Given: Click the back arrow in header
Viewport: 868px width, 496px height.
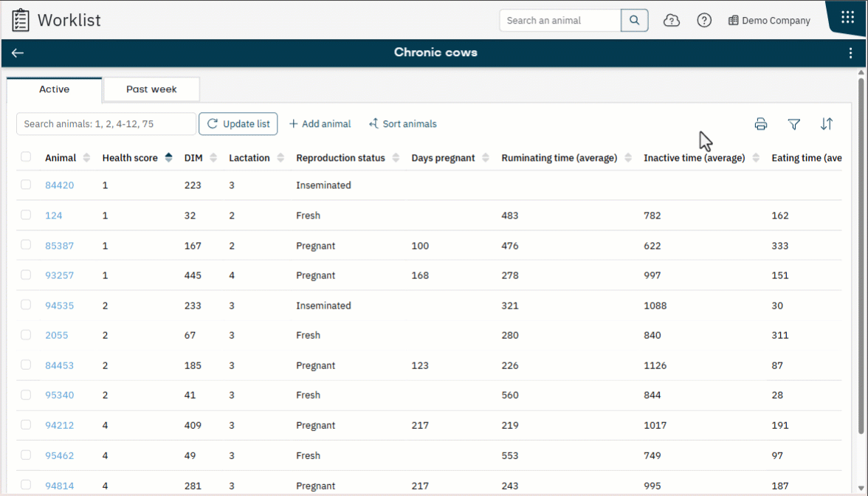Looking at the screenshot, I should (x=18, y=53).
